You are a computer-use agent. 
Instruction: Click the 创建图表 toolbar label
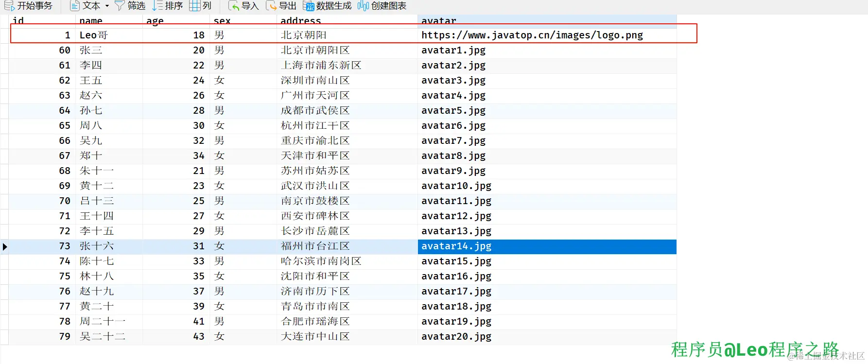point(389,6)
